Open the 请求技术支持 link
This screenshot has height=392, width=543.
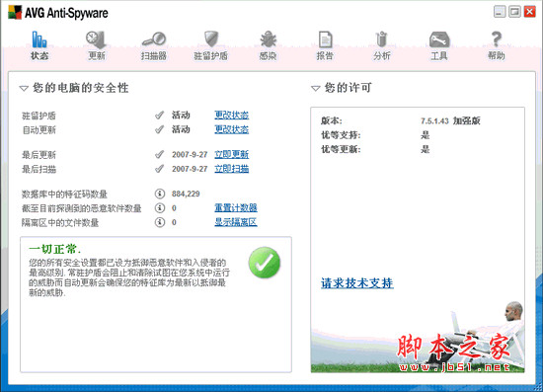pos(357,283)
